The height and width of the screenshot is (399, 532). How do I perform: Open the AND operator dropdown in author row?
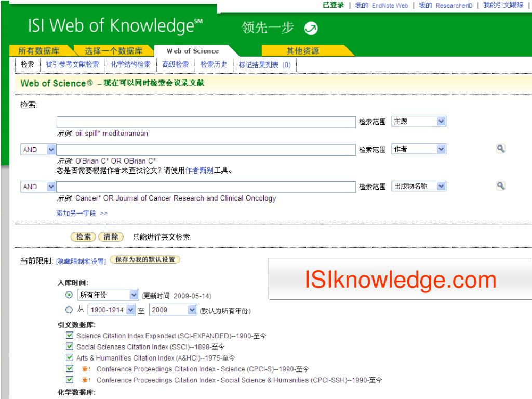pyautogui.click(x=38, y=150)
